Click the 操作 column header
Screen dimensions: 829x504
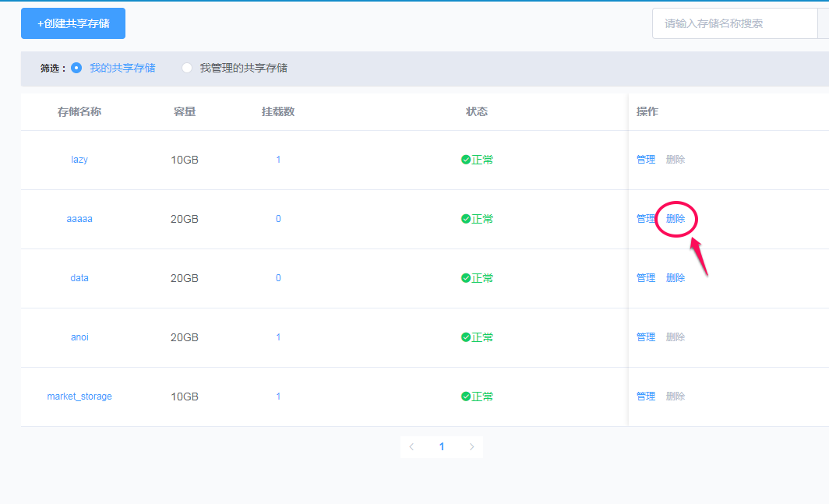pos(647,111)
